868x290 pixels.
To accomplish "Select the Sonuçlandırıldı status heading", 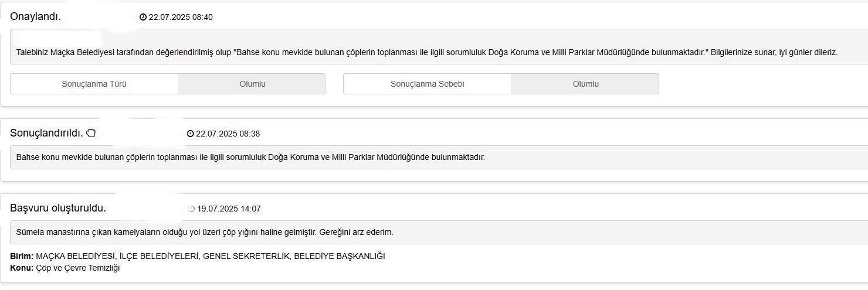I will pyautogui.click(x=46, y=133).
